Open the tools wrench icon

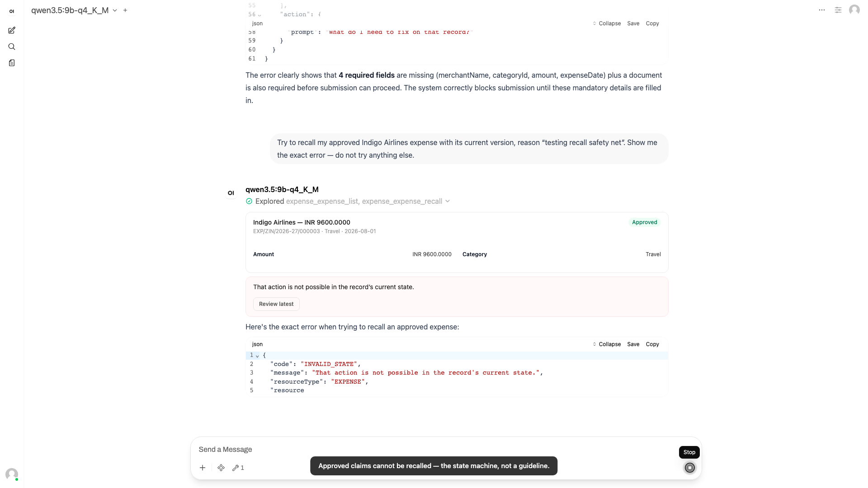[x=238, y=468]
